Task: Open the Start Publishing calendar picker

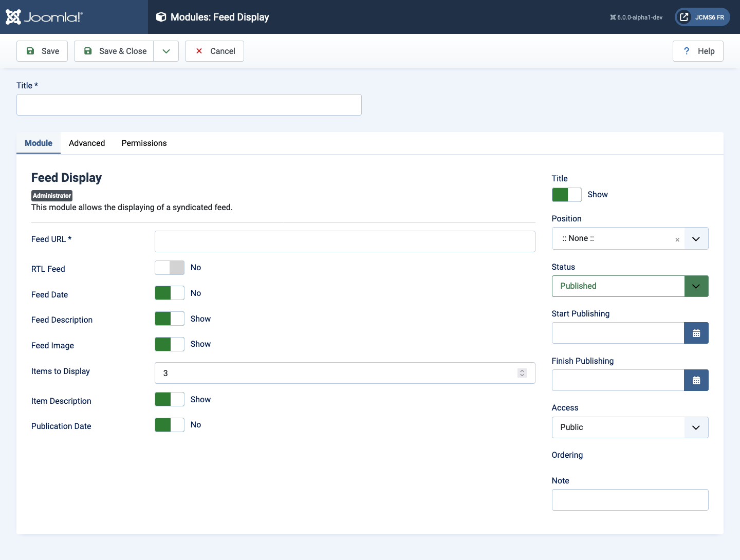Action: [x=696, y=333]
